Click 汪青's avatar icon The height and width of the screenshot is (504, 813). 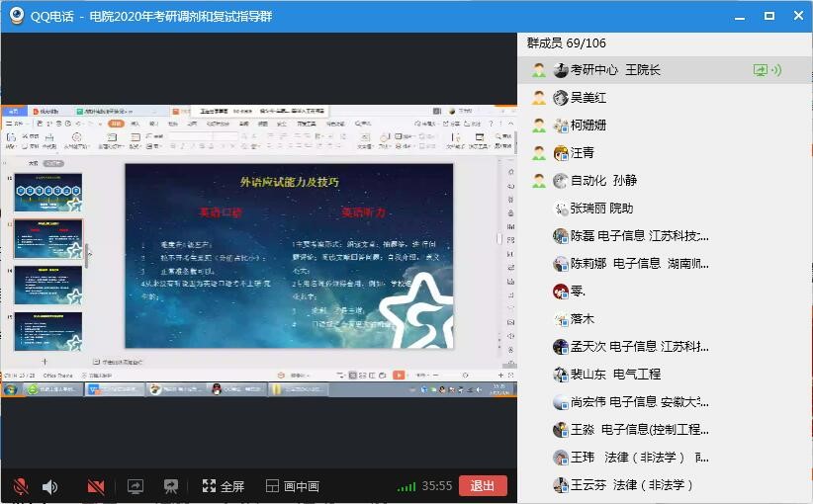point(561,153)
